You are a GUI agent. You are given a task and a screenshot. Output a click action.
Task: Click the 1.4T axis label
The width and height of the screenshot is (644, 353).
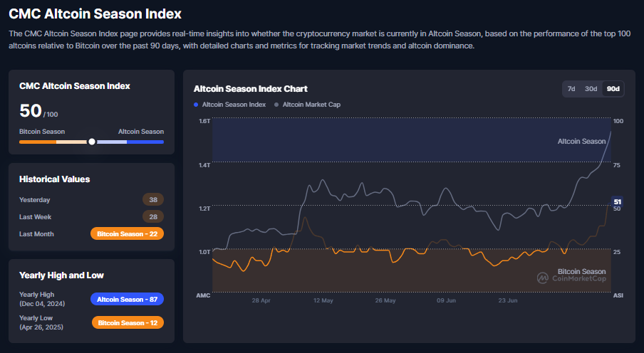pyautogui.click(x=204, y=165)
